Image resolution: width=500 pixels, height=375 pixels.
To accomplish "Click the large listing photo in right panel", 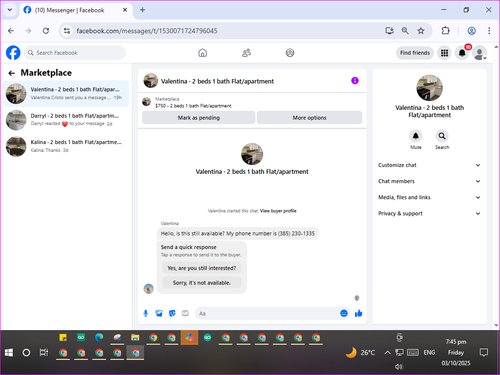I will click(x=430, y=88).
